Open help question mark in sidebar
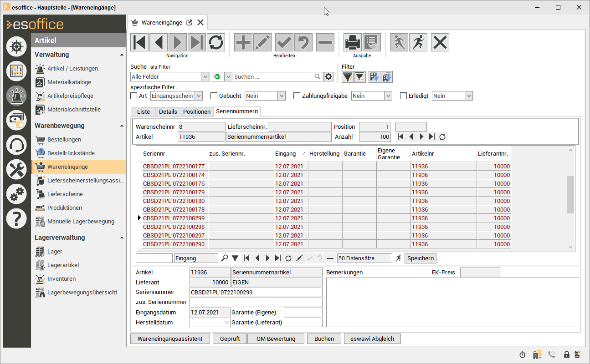590x364 pixels. [16, 218]
